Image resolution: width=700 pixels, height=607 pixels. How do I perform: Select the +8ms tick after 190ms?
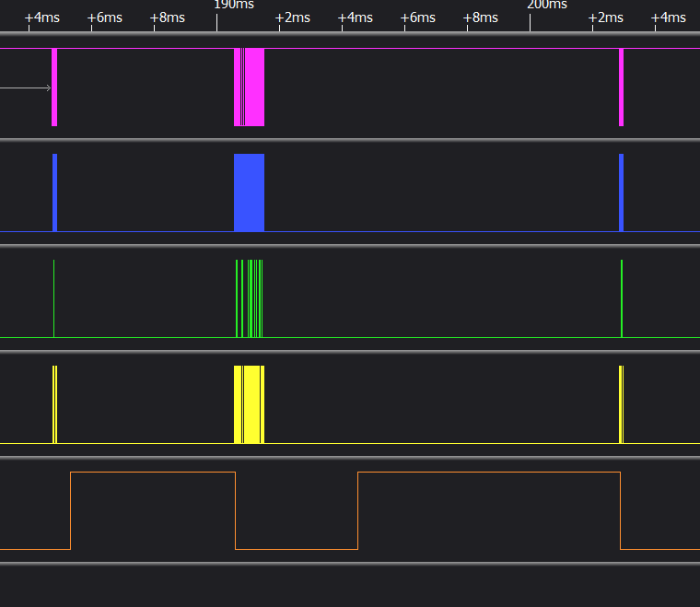point(480,18)
